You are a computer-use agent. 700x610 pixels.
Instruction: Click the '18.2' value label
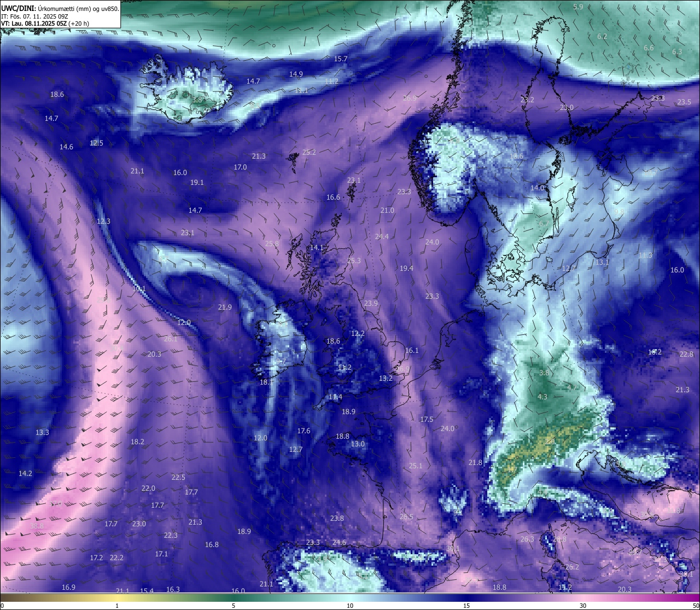click(137, 441)
